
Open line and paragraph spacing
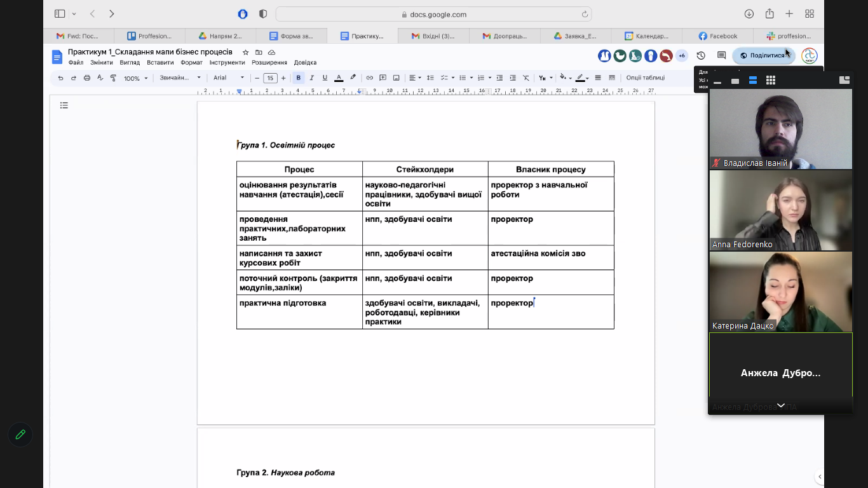(430, 78)
